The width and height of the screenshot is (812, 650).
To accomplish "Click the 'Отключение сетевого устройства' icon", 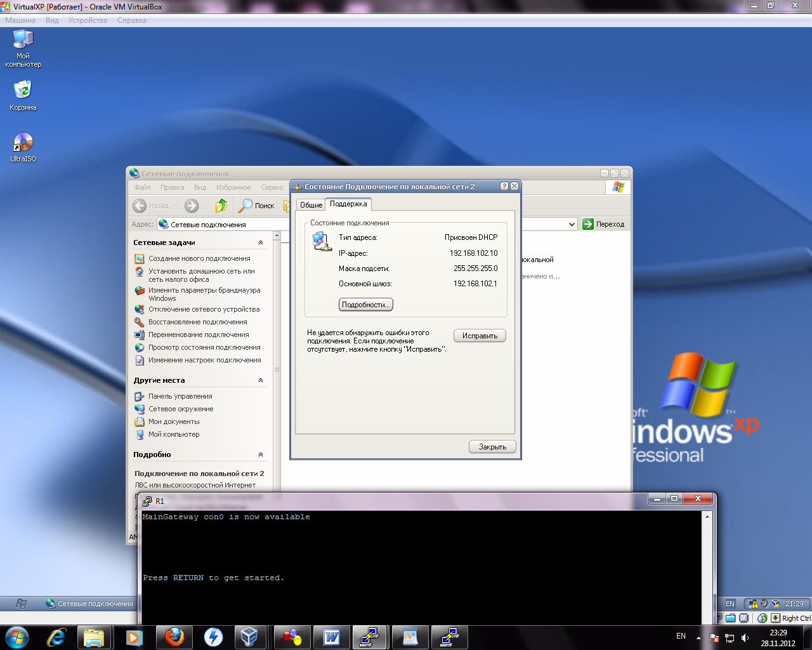I will pyautogui.click(x=140, y=310).
